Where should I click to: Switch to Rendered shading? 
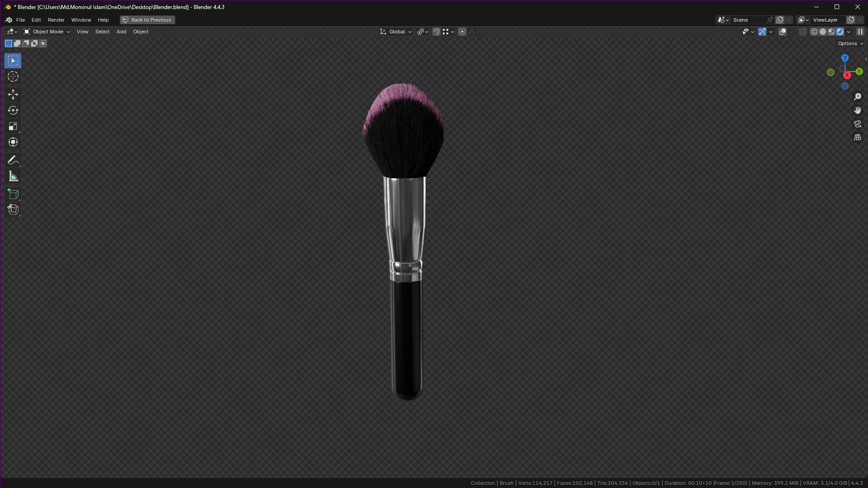(840, 32)
